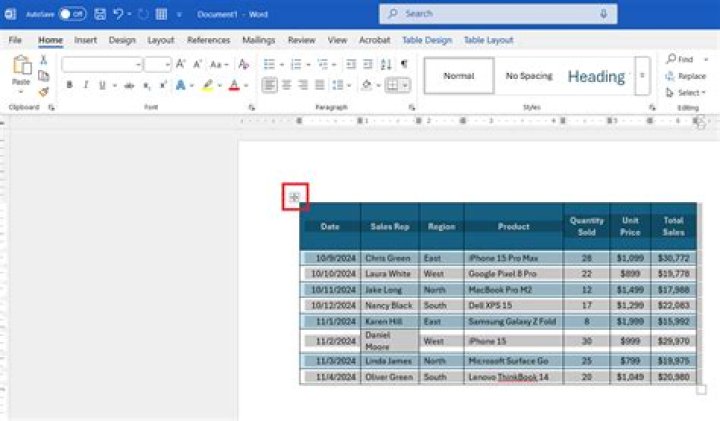Click the Format Painter icon
The height and width of the screenshot is (421, 720).
[x=44, y=91]
